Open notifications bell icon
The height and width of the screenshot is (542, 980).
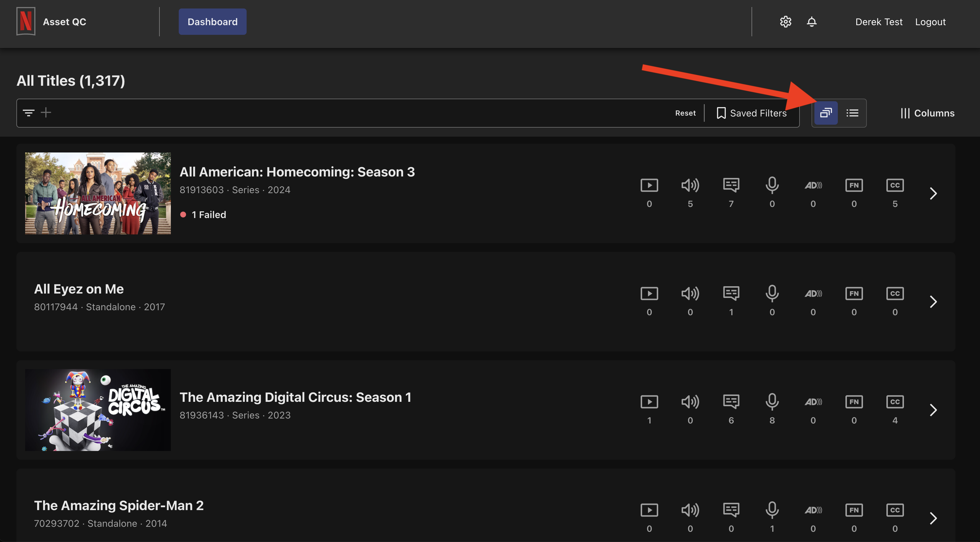coord(811,22)
